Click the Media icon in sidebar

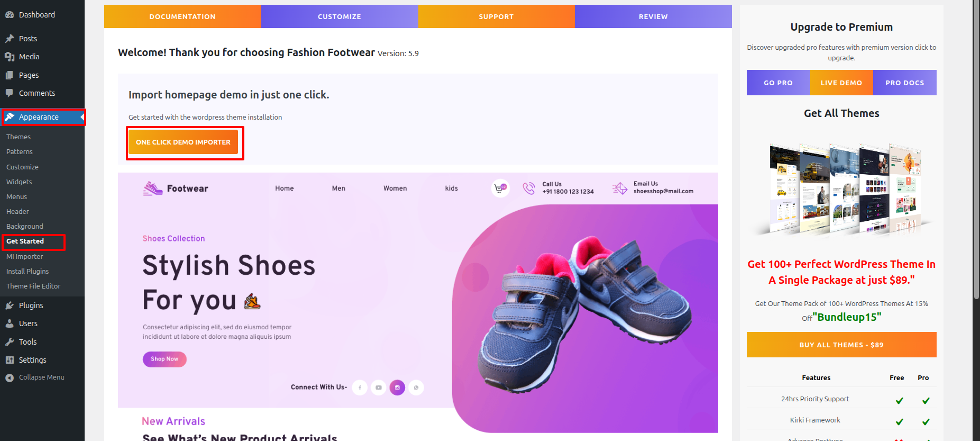(x=10, y=57)
